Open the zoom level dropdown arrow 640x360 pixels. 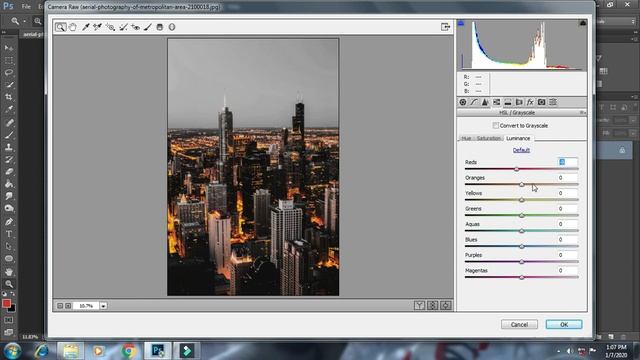[103, 306]
